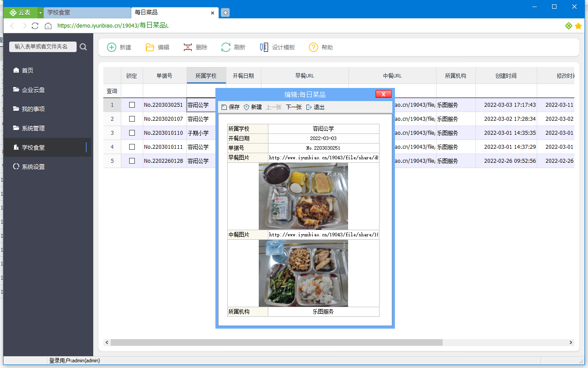Click the horizontal scrollbar thumb

[x=276, y=343]
